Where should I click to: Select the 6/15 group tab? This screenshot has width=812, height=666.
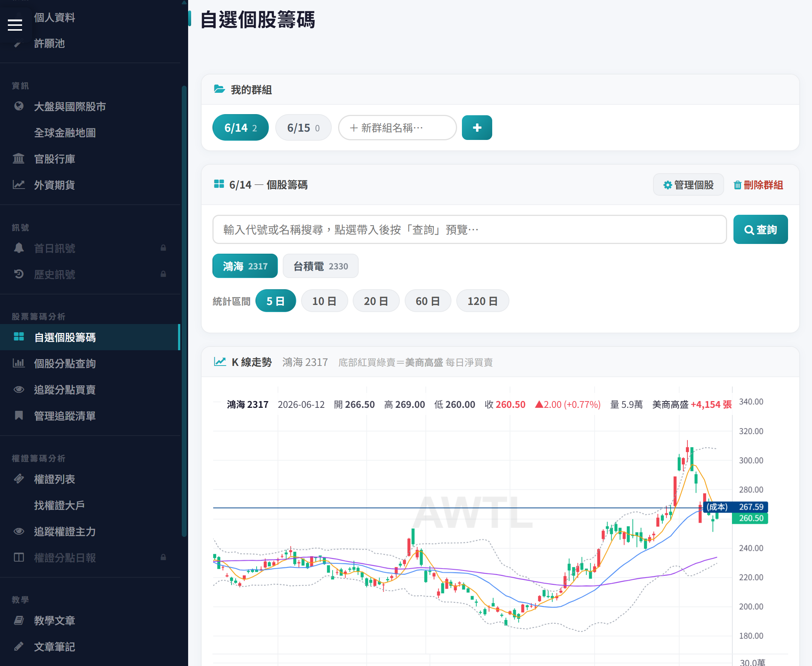point(303,127)
